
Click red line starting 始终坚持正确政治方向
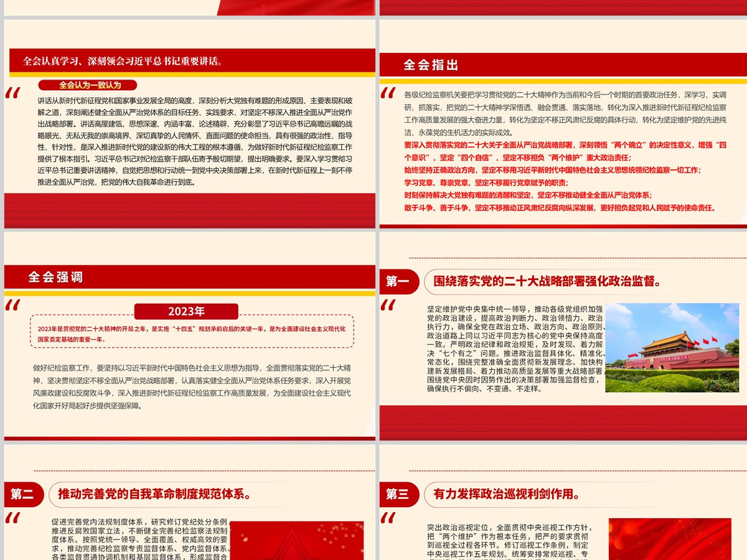click(x=552, y=170)
